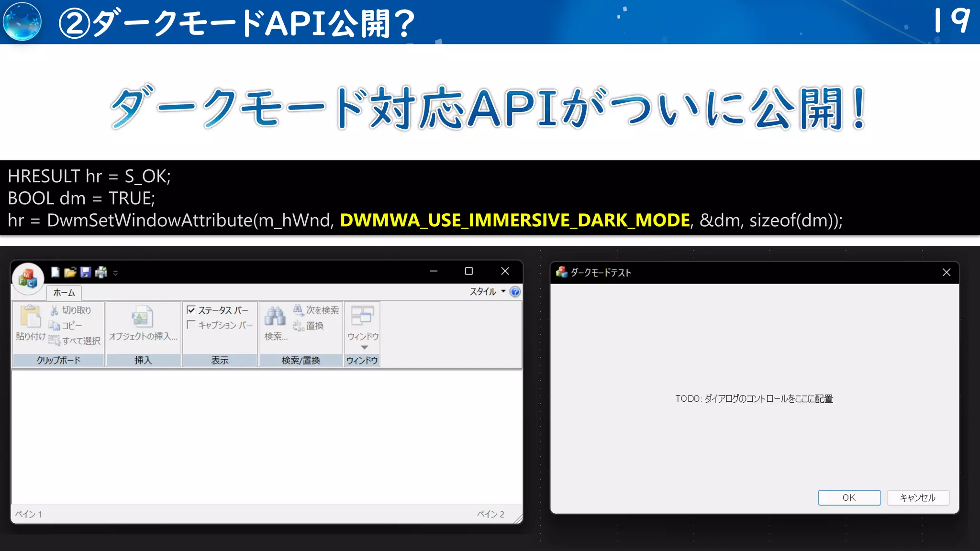Click 次を検索 find next command
The width and height of the screenshot is (980, 551).
point(316,310)
